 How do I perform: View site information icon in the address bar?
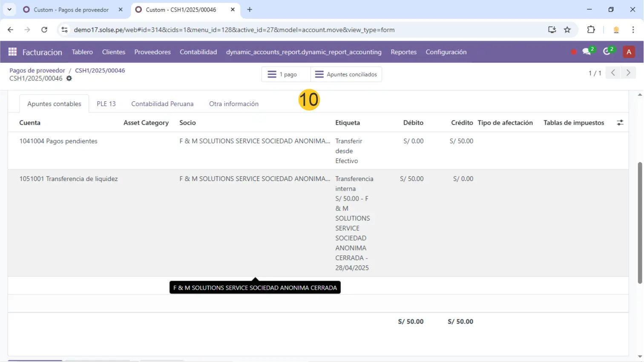pos(64,30)
